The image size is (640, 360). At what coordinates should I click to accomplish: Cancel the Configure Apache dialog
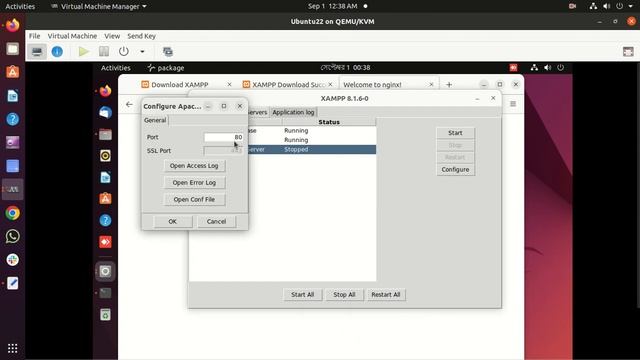(x=216, y=222)
